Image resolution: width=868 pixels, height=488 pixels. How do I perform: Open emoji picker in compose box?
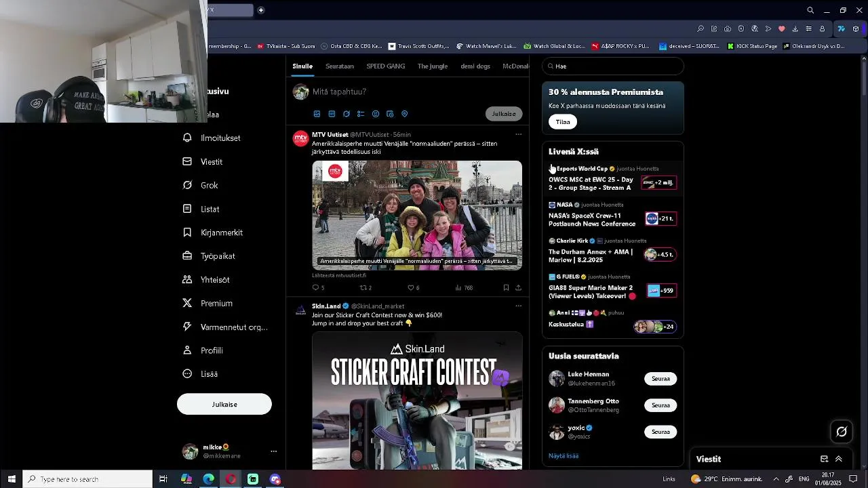point(376,114)
